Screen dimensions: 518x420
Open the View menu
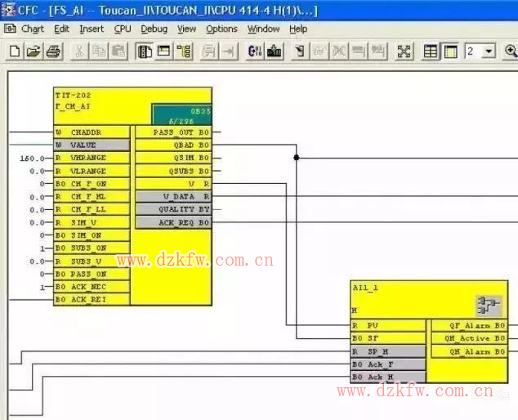(186, 29)
